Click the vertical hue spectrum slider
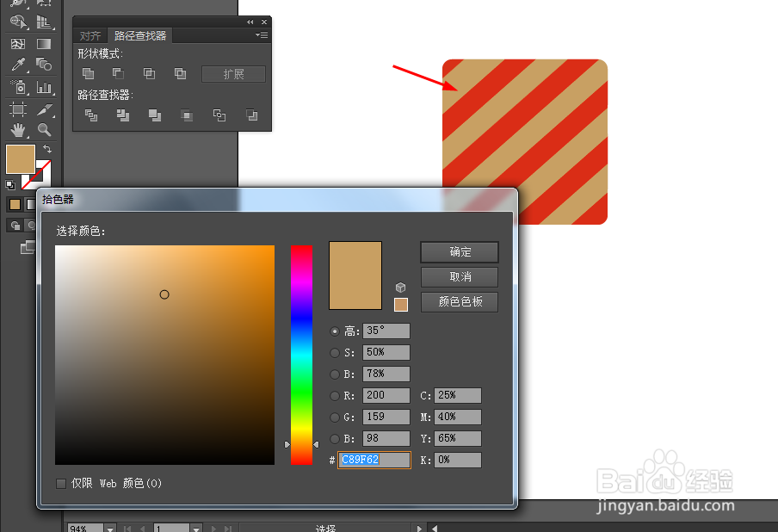The height and width of the screenshot is (532, 778). point(301,355)
